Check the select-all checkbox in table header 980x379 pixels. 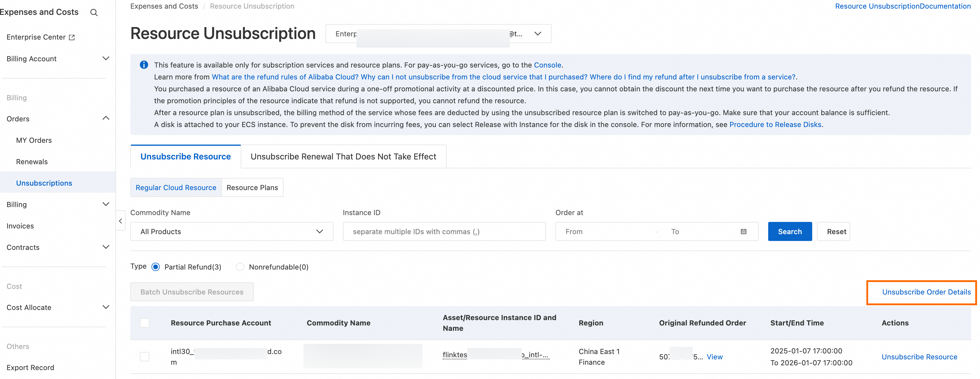coord(145,323)
